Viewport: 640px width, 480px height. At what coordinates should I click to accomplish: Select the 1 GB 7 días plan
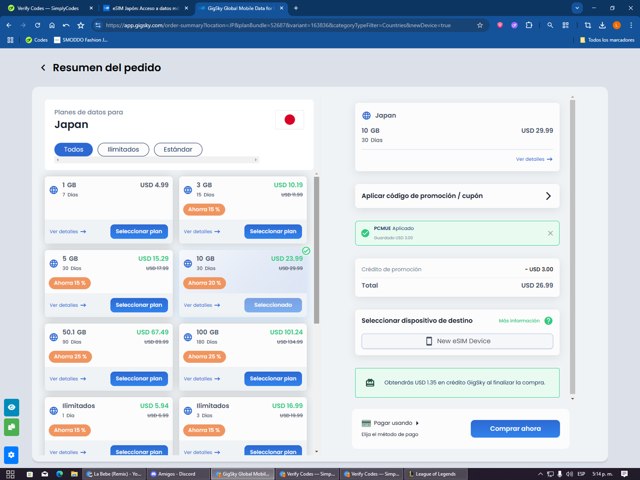click(139, 231)
